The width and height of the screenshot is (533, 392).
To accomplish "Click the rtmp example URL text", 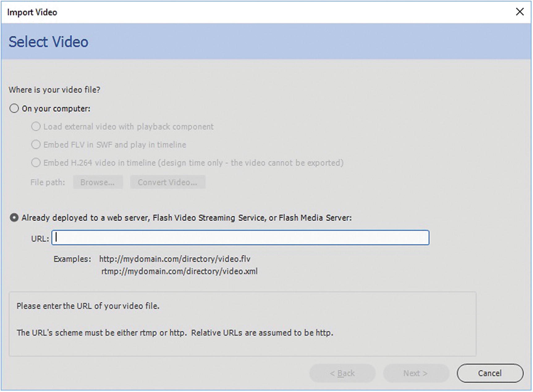I will 179,271.
